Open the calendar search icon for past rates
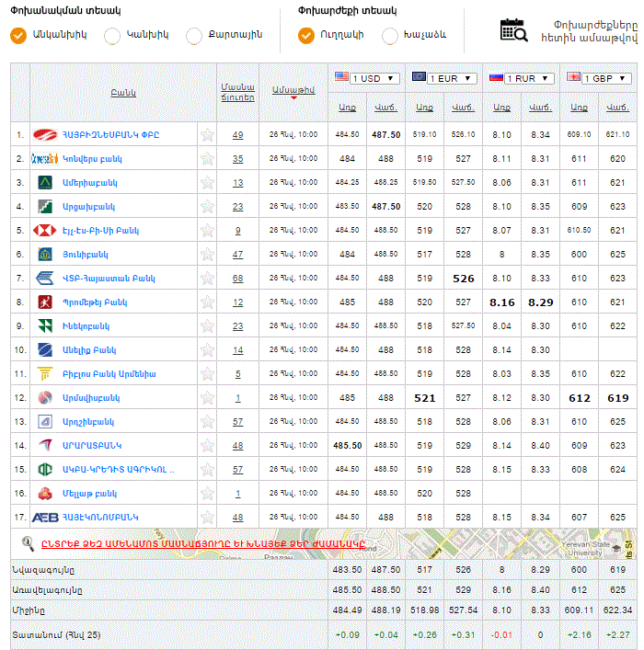Screen dimensions: 644x650 [513, 29]
